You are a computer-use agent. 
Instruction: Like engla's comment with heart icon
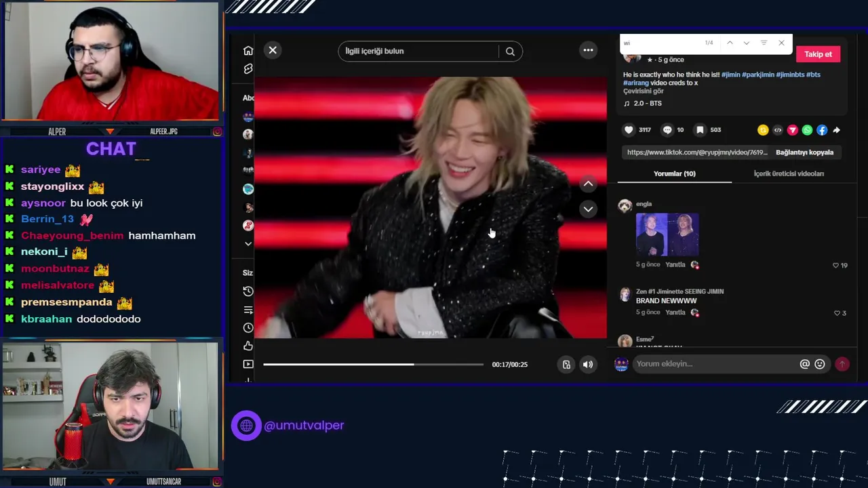(835, 266)
